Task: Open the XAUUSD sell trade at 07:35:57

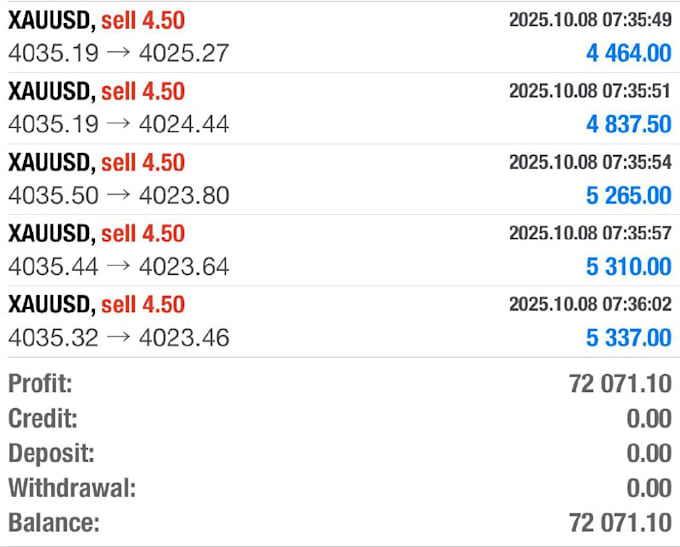Action: click(x=340, y=250)
